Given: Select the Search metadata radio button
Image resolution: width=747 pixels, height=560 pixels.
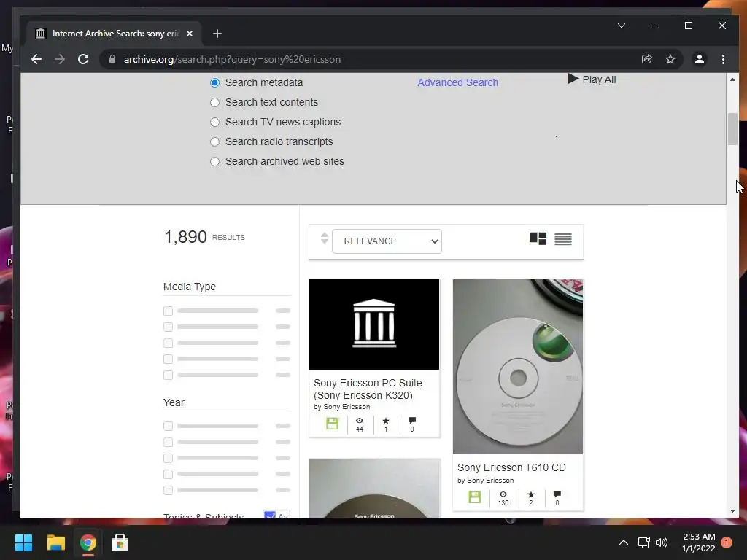Looking at the screenshot, I should point(215,83).
